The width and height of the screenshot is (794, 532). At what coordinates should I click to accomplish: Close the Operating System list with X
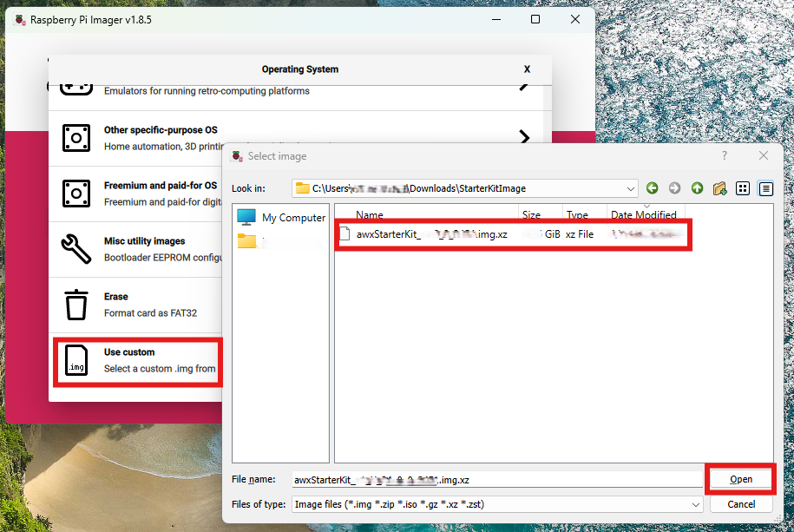pos(527,69)
